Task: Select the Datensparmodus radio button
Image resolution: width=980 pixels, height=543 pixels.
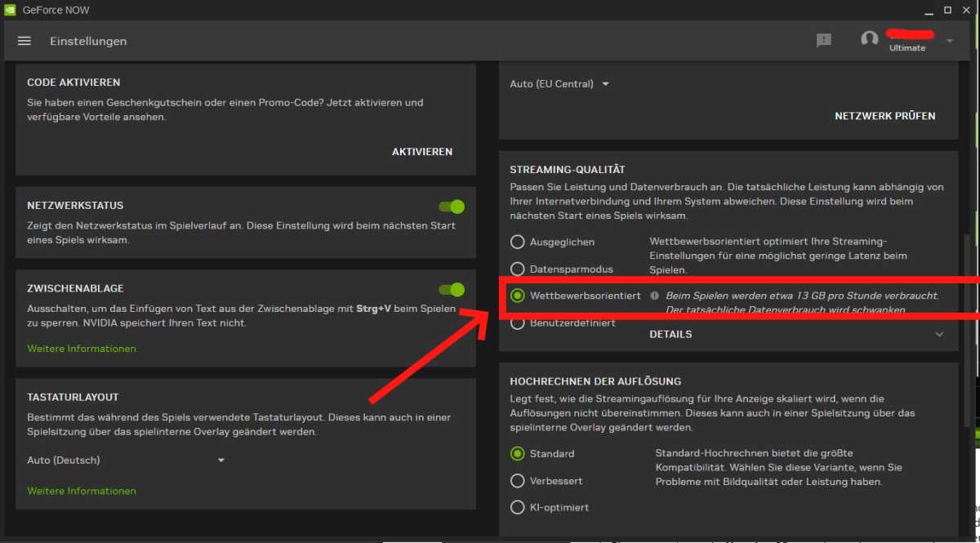Action: coord(517,269)
